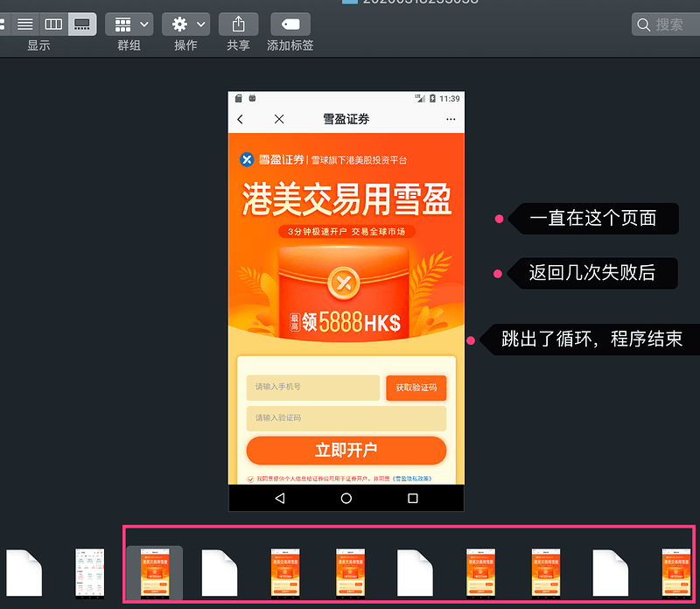Open the 群组 grouping dropdown
The image size is (700, 609).
129,24
